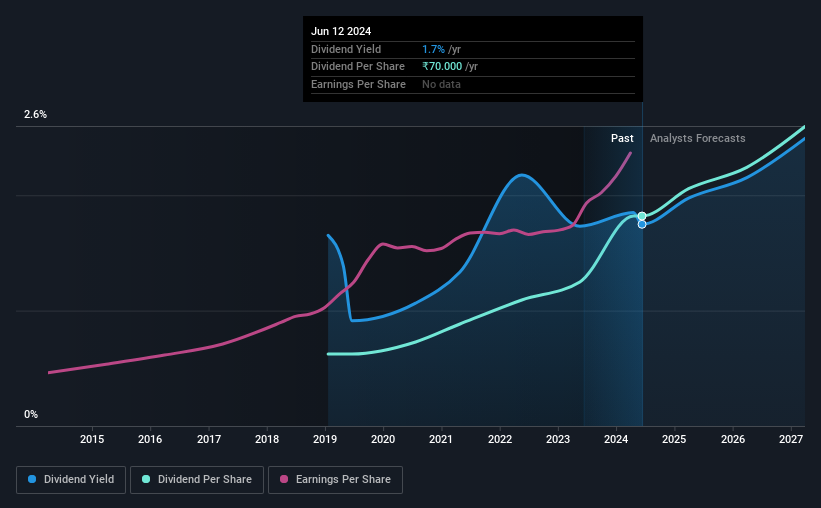This screenshot has width=821, height=508.
Task: Toggle the Earnings Per Share legend button
Action: (x=335, y=480)
